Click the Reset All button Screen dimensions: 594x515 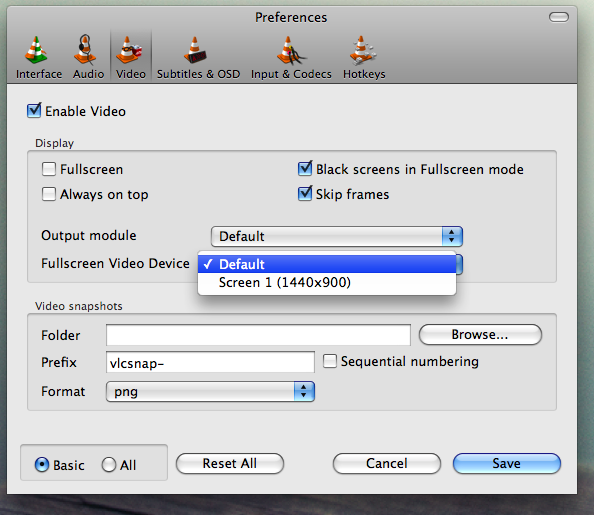point(230,463)
